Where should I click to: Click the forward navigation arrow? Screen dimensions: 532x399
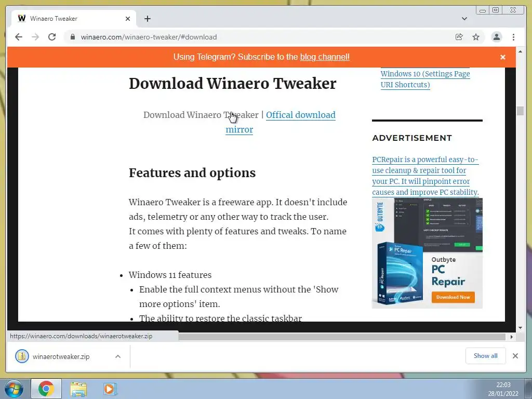35,37
